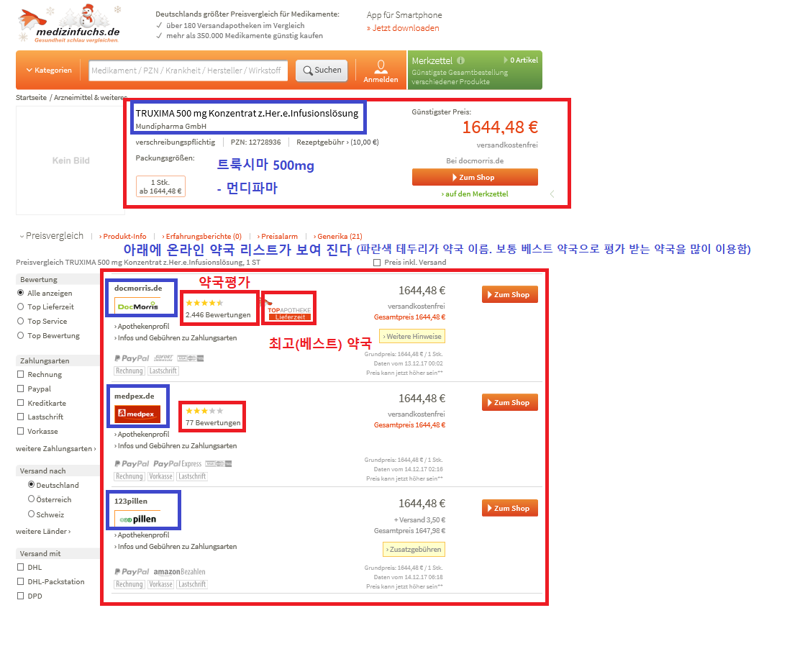
Task: Click auf den Merkzettel link
Action: tap(475, 194)
